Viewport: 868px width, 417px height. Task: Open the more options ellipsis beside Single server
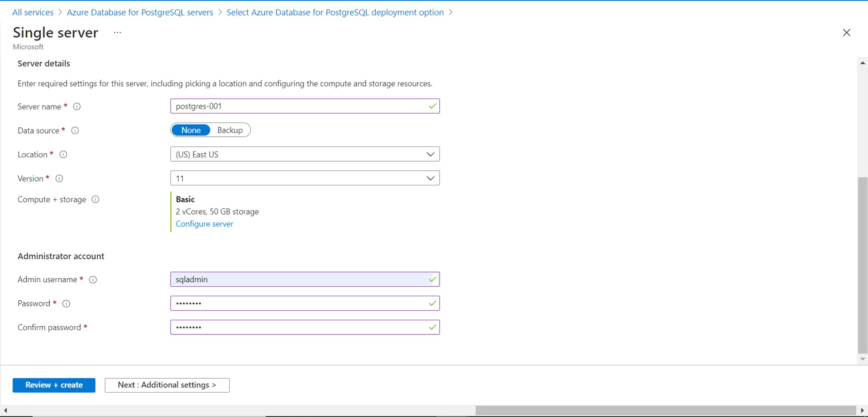118,33
